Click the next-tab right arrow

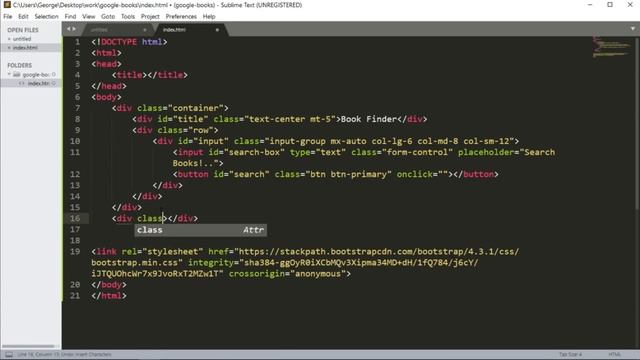pos(74,29)
